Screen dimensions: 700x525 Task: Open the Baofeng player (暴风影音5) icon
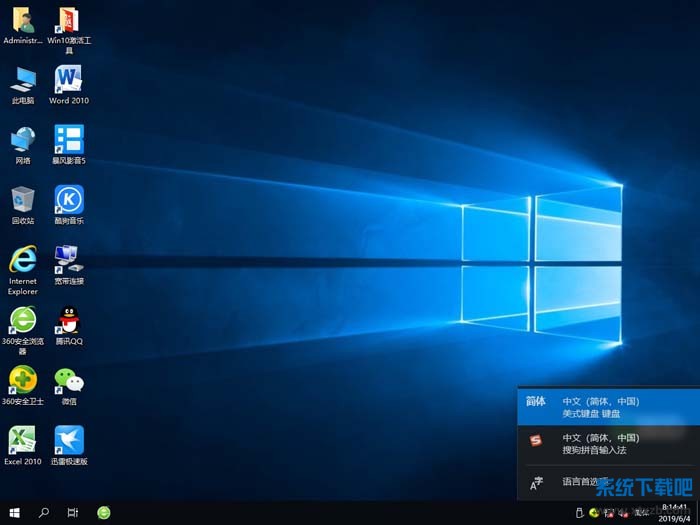[x=68, y=140]
